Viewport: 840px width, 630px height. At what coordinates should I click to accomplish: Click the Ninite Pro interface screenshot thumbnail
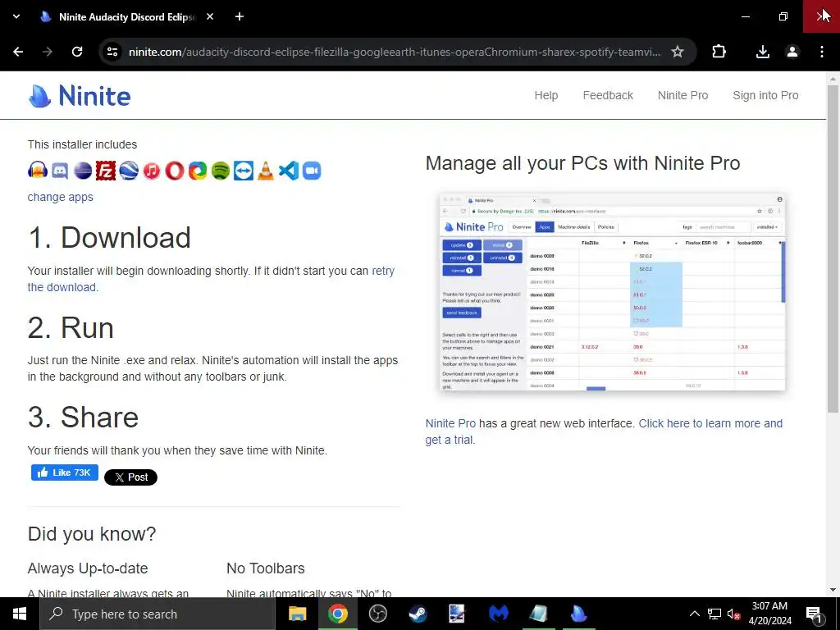coord(612,292)
